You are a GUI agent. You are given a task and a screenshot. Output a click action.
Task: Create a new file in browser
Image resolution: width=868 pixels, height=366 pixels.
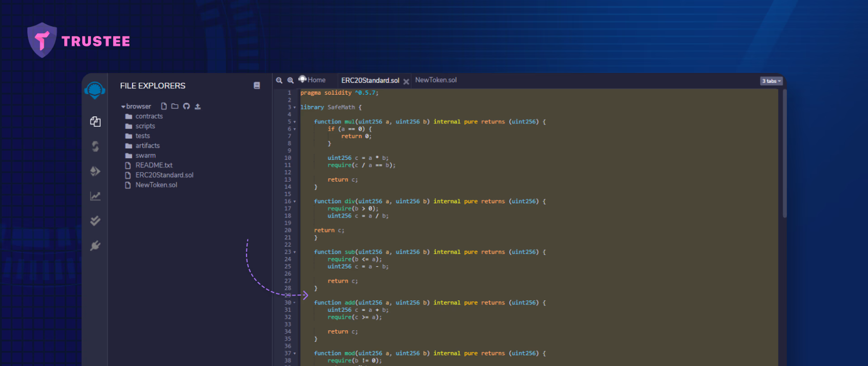click(164, 106)
